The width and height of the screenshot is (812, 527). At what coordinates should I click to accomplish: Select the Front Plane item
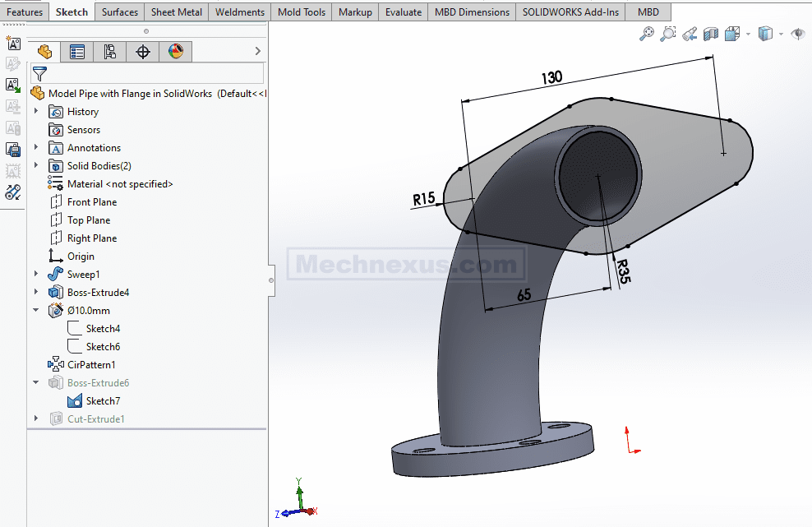point(91,202)
